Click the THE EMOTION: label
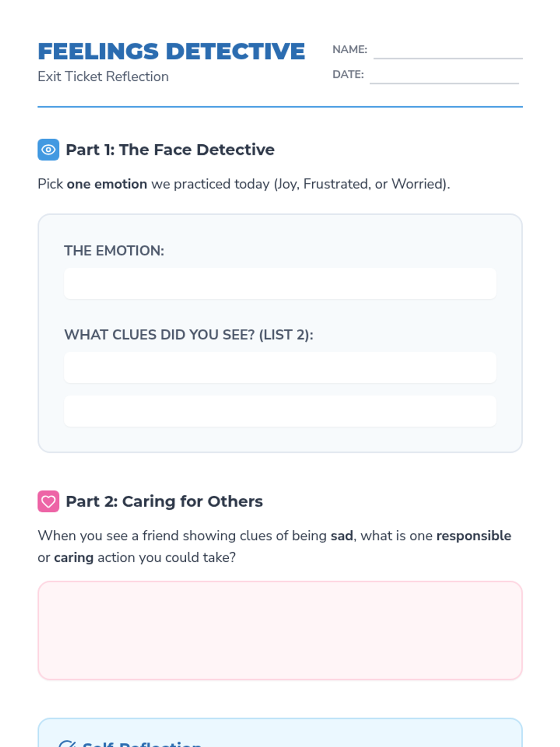Viewport: 560px width, 747px height. coord(114,251)
